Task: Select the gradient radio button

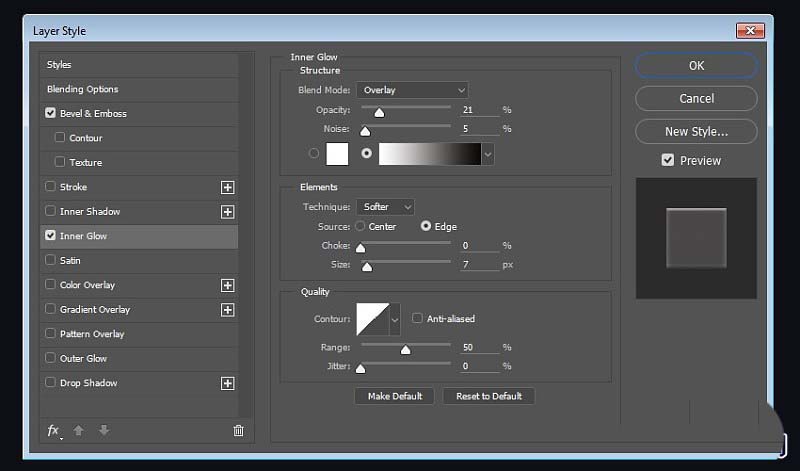Action: click(x=366, y=153)
